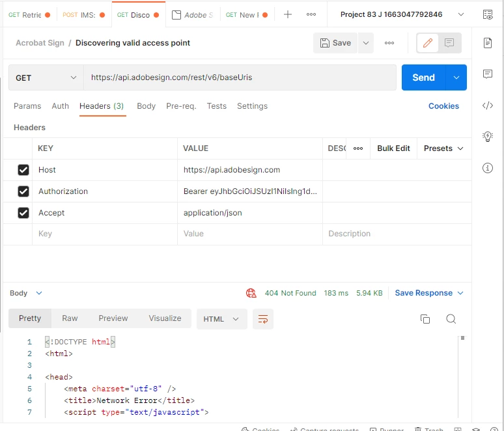Open the Params tab
This screenshot has height=431, width=504.
27,106
